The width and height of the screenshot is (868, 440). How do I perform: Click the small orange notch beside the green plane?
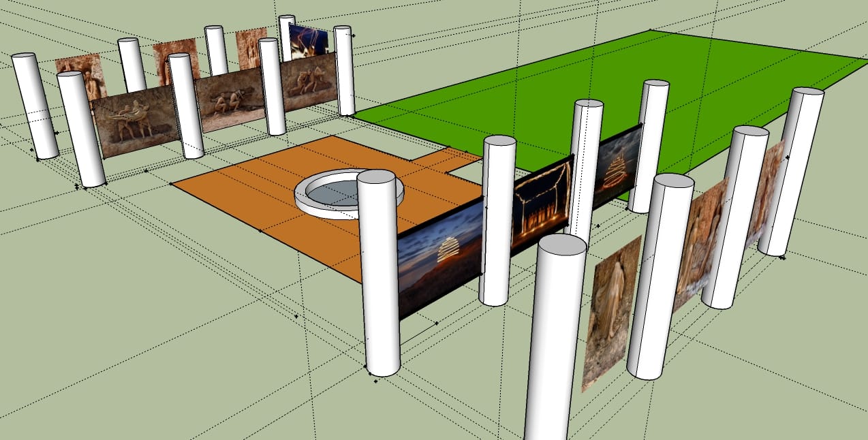click(446, 159)
